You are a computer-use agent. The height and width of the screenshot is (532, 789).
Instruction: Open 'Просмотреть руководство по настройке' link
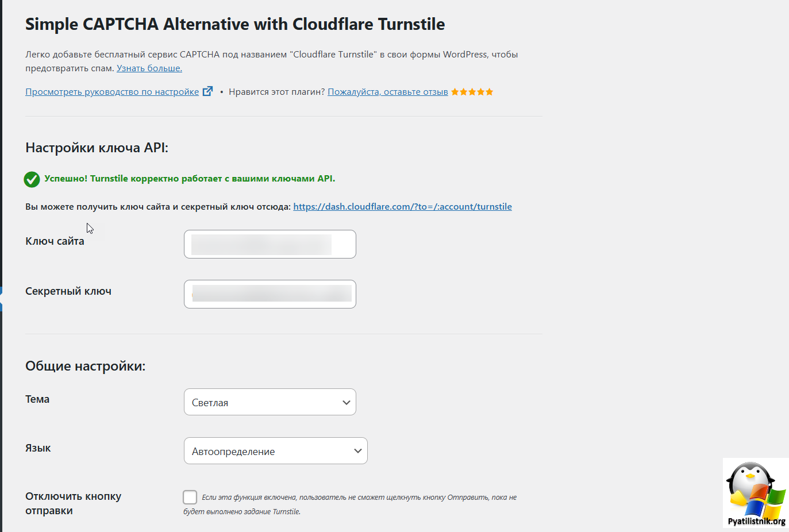pyautogui.click(x=112, y=92)
